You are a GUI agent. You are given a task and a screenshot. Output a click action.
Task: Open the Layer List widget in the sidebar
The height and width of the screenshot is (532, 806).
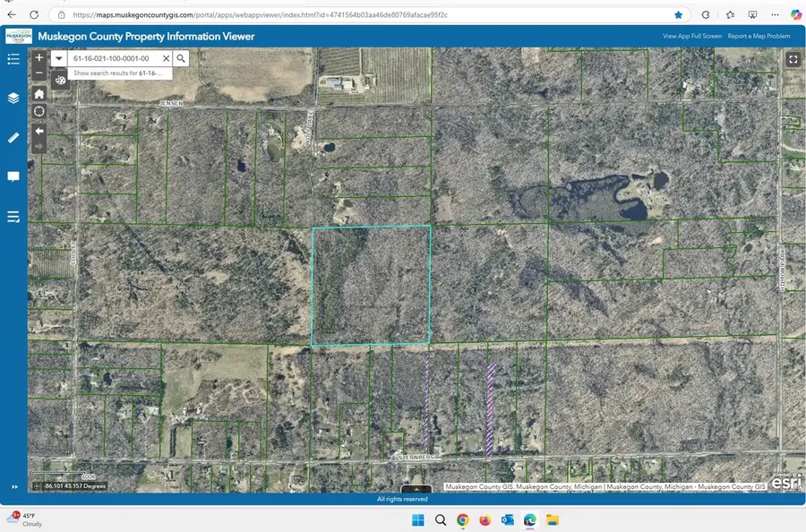tap(13, 98)
